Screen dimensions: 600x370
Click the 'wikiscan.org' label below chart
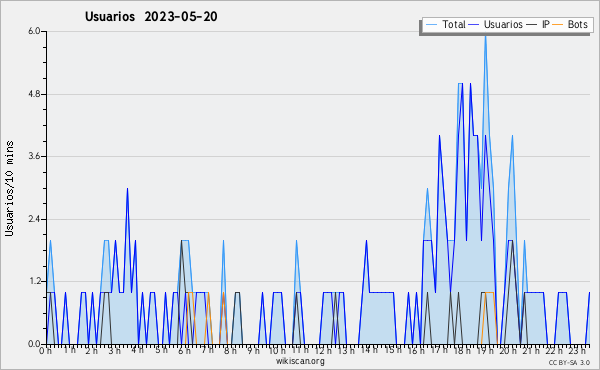[x=300, y=361]
